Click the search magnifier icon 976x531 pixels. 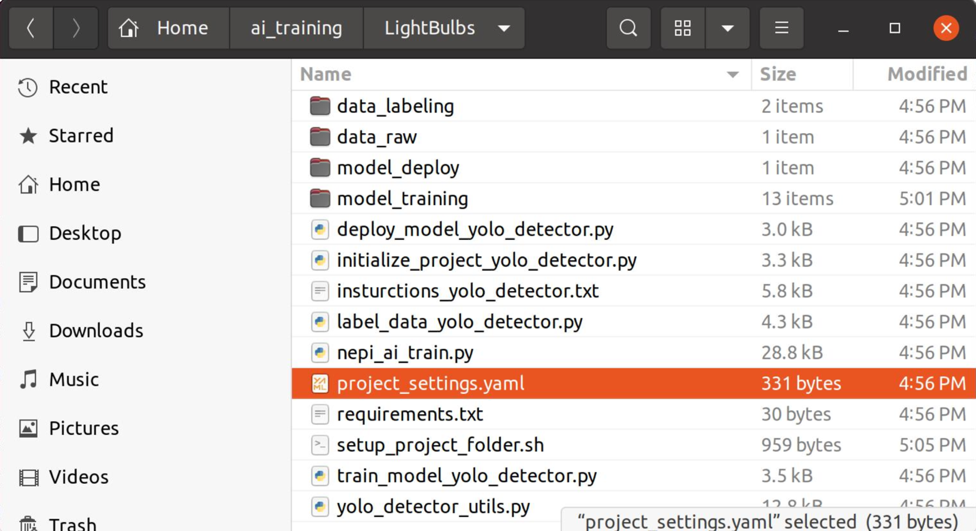[628, 29]
